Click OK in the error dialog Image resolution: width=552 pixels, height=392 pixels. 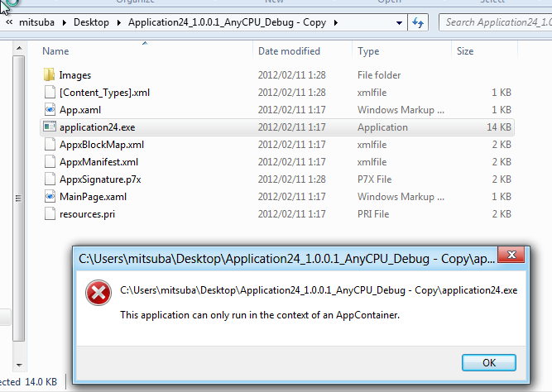(489, 362)
